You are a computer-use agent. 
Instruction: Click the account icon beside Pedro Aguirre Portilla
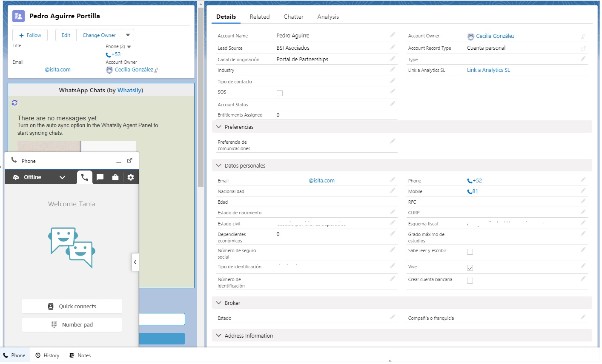(18, 16)
